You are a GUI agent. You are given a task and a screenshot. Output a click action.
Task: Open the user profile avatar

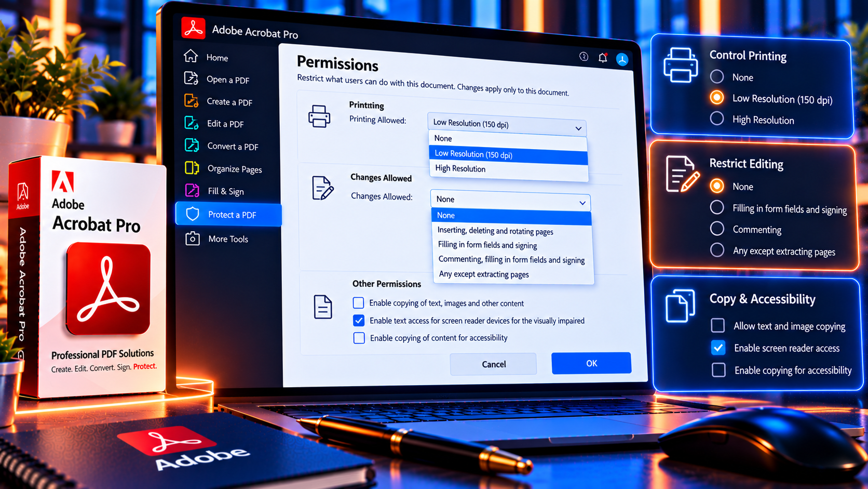pyautogui.click(x=622, y=60)
